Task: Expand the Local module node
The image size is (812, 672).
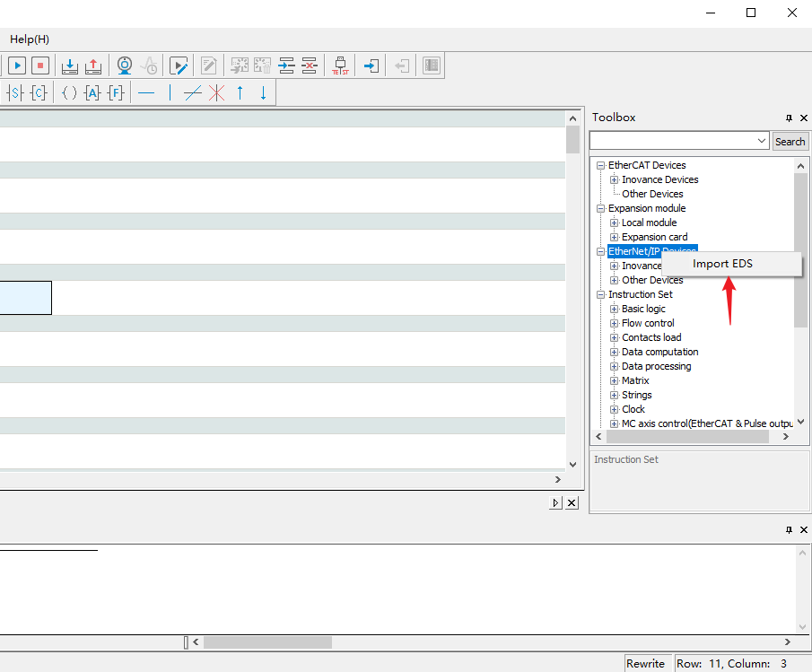Action: pyautogui.click(x=615, y=223)
